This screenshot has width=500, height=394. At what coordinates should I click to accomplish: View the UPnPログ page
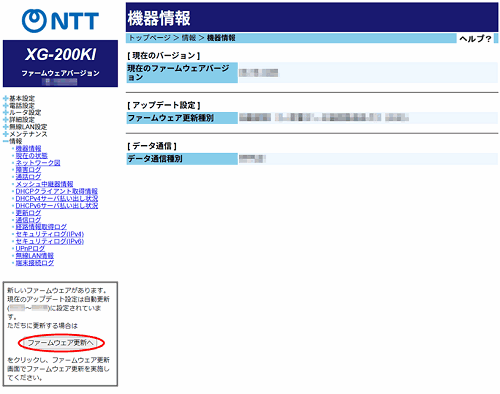30,249
